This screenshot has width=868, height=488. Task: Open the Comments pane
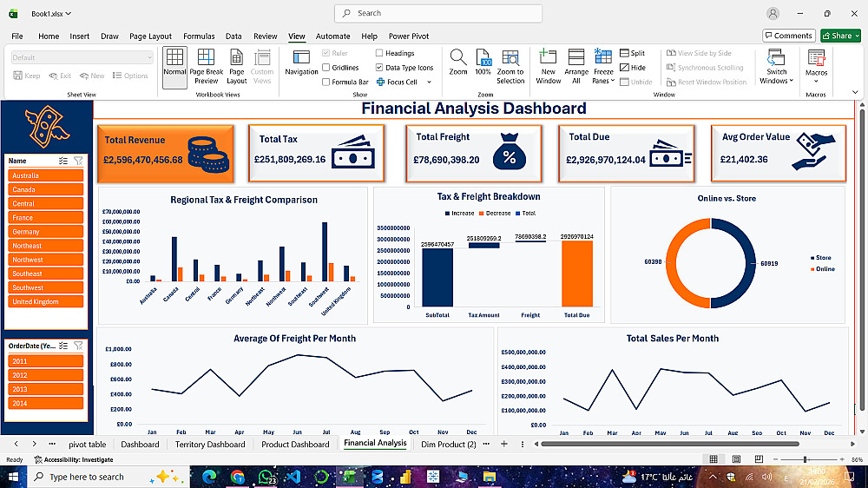coord(789,36)
